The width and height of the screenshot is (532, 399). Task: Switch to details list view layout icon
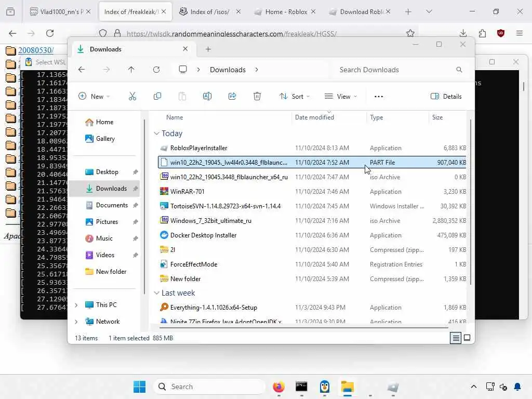coord(456,338)
